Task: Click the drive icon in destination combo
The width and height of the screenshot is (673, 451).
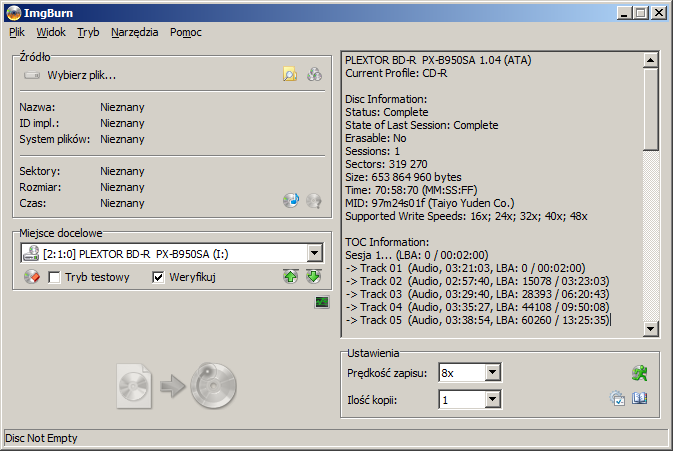Action: pyautogui.click(x=31, y=253)
